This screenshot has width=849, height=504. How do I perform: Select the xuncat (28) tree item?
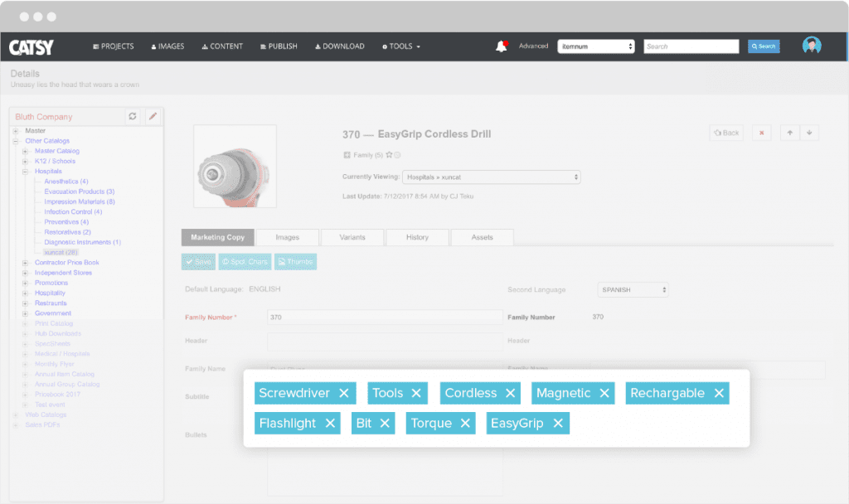tap(61, 252)
